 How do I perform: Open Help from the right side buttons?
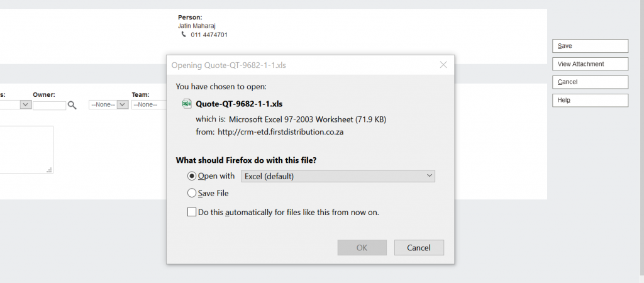(x=590, y=101)
